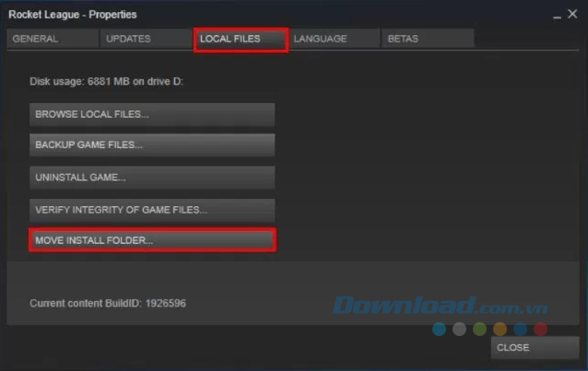
Task: Choose Uninstall Game option
Action: [152, 178]
